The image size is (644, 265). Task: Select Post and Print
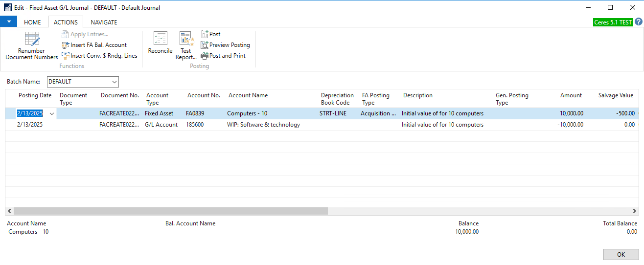(205, 56)
